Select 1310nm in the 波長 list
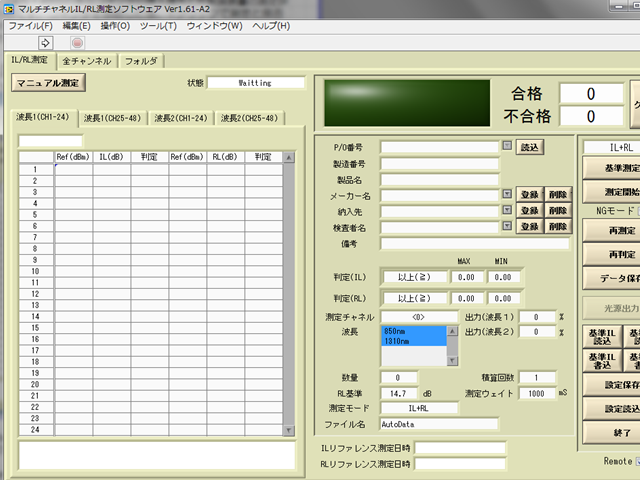640x480 pixels. [x=414, y=341]
